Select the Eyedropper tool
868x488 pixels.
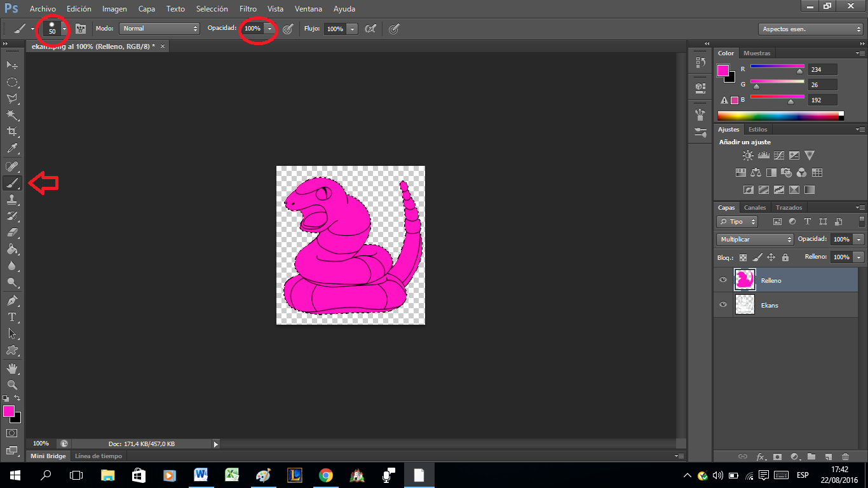[12, 149]
